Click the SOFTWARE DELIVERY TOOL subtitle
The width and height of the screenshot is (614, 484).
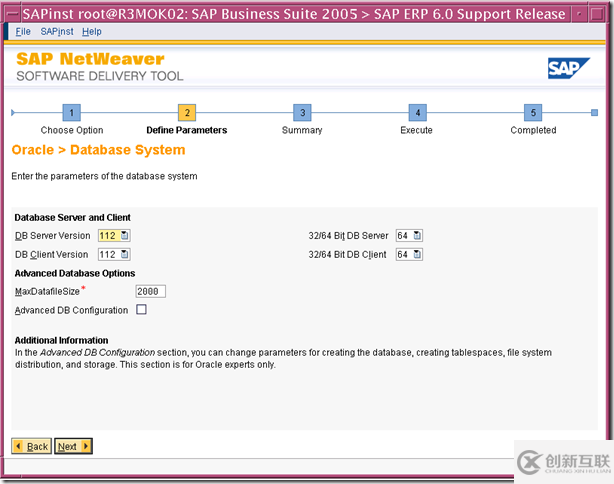pyautogui.click(x=100, y=76)
